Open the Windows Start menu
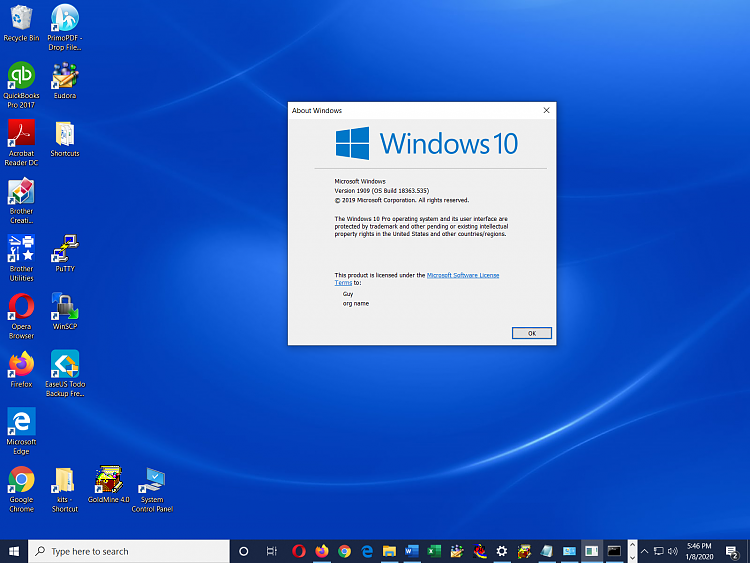The image size is (750, 563). (x=14, y=552)
